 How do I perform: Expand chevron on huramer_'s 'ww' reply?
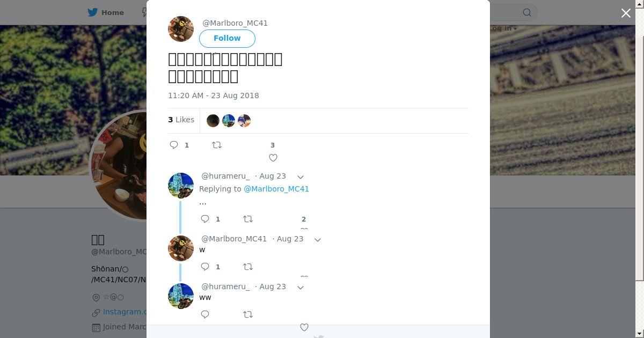pos(301,288)
